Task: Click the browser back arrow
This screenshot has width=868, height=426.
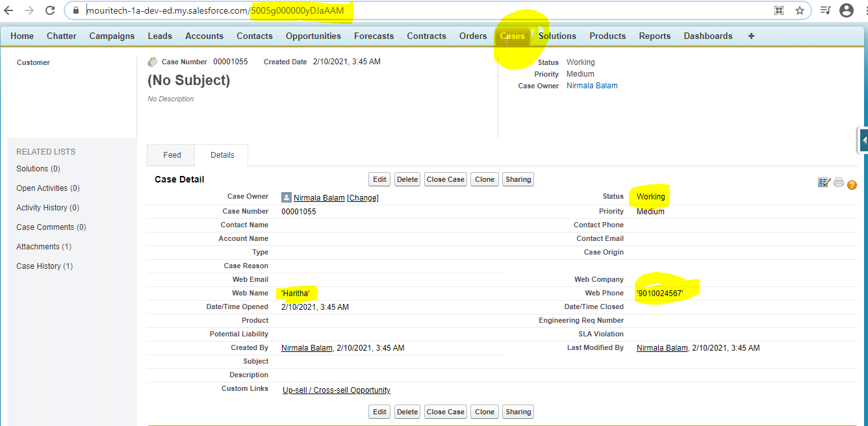Action: [8, 10]
